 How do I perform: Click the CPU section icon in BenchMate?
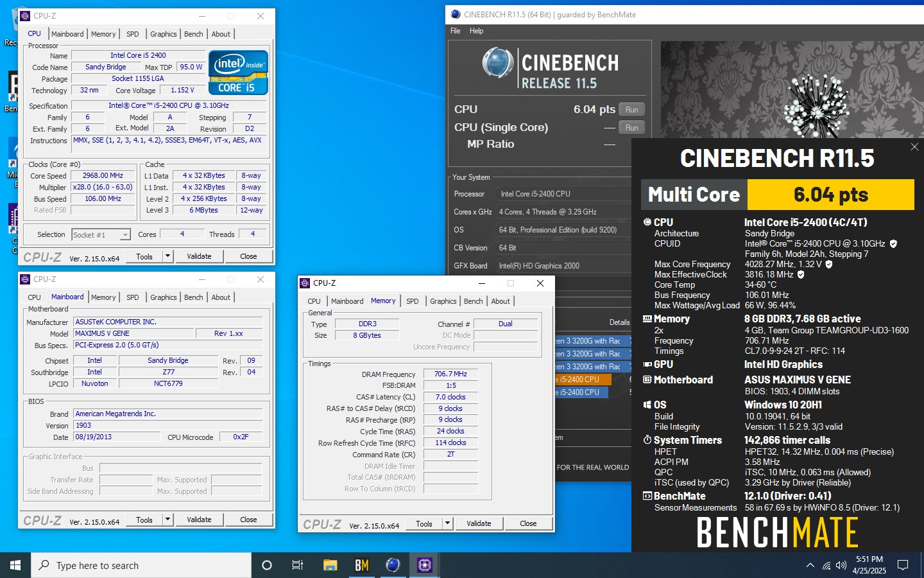[647, 222]
